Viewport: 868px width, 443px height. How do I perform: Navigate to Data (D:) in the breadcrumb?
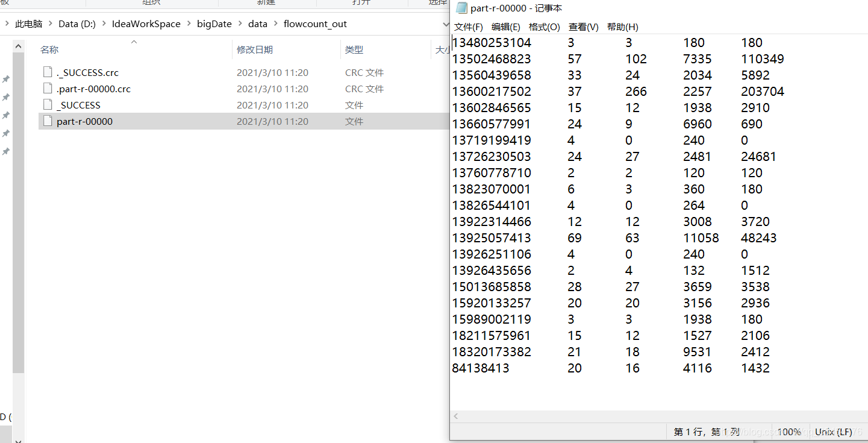point(77,24)
